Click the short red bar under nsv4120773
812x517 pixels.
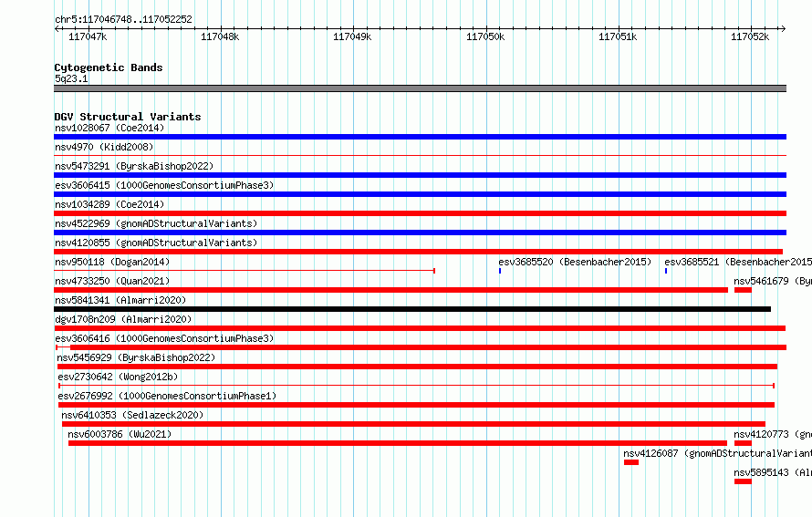tap(743, 443)
